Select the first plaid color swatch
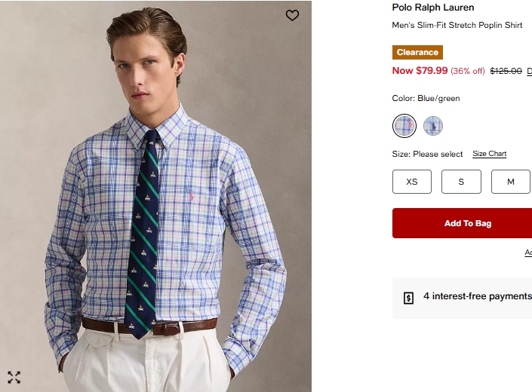This screenshot has height=392, width=532. coord(404,126)
